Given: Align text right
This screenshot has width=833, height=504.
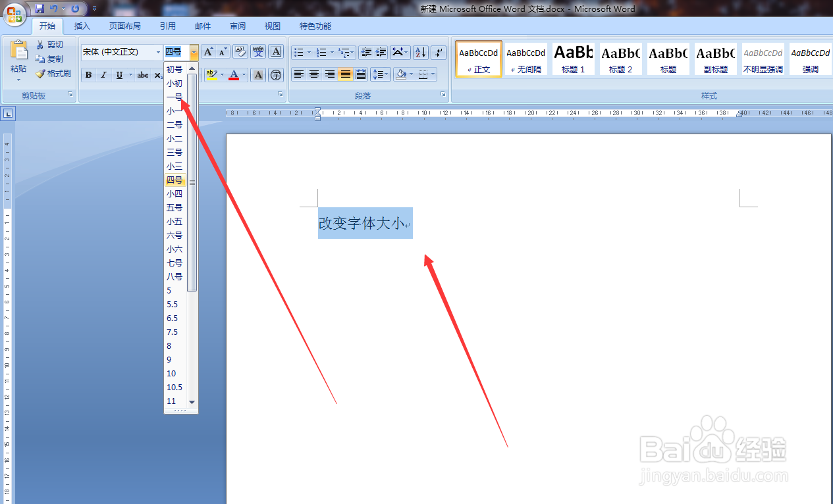Looking at the screenshot, I should pyautogui.click(x=330, y=74).
